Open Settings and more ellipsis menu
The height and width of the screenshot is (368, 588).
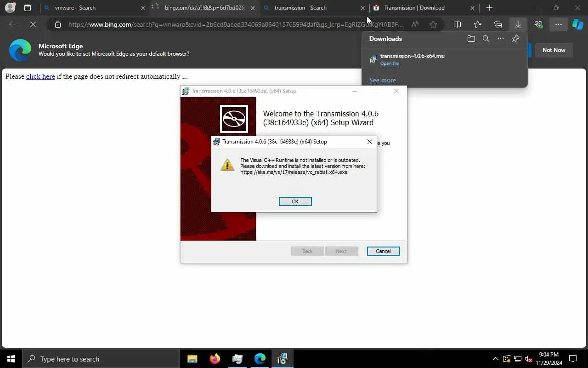coord(559,24)
